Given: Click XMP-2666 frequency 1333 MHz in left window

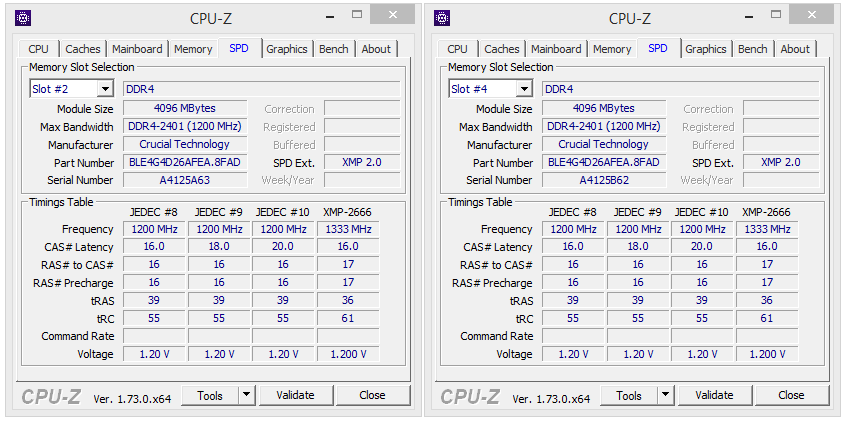Looking at the screenshot, I should [348, 229].
